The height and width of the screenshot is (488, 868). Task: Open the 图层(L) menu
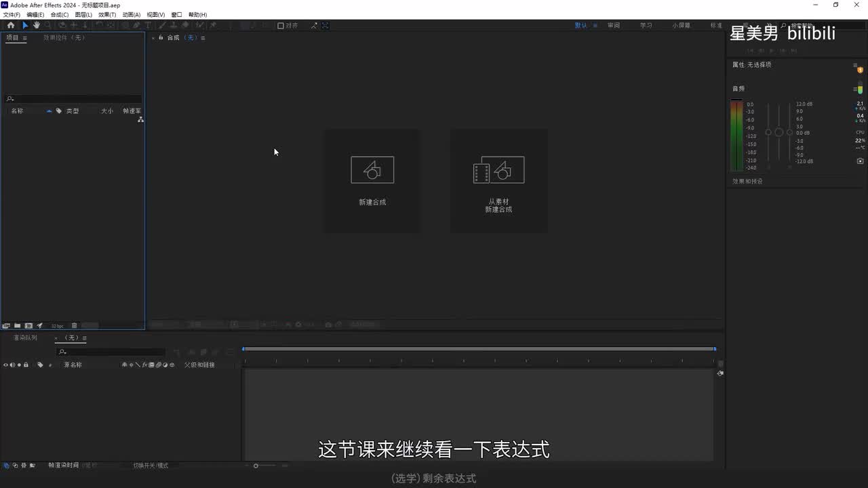pyautogui.click(x=83, y=14)
